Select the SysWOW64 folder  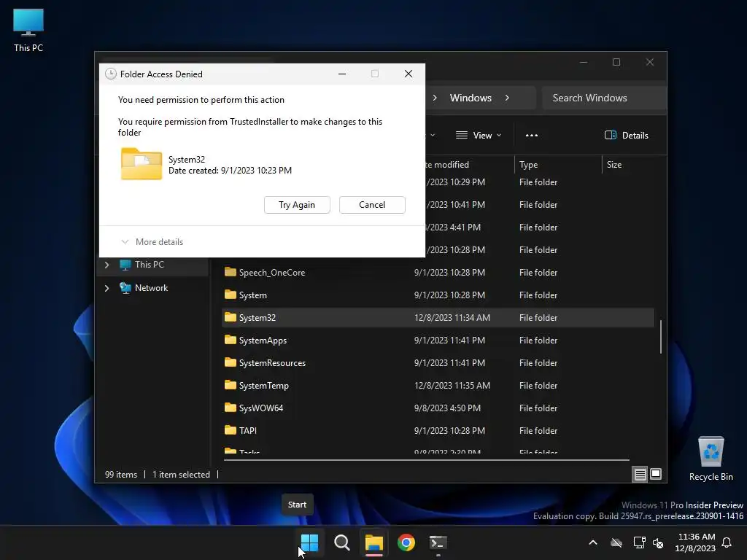pos(438,408)
